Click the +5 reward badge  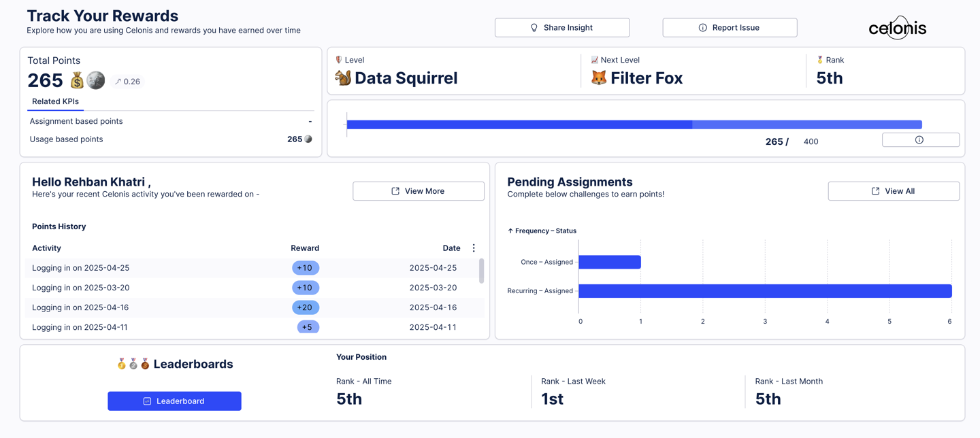coord(308,327)
